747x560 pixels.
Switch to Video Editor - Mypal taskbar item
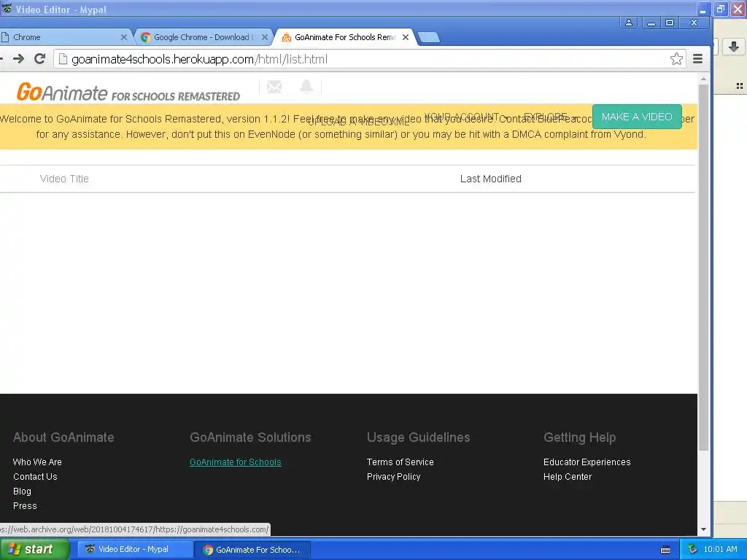pos(134,549)
